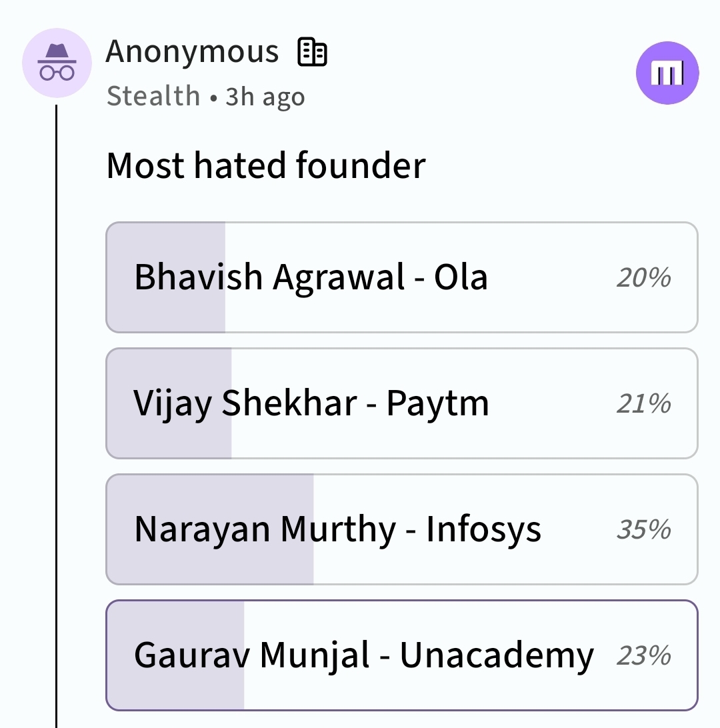Image resolution: width=720 pixels, height=728 pixels.
Task: Click the 21% result for Paytm
Action: pyautogui.click(x=643, y=403)
